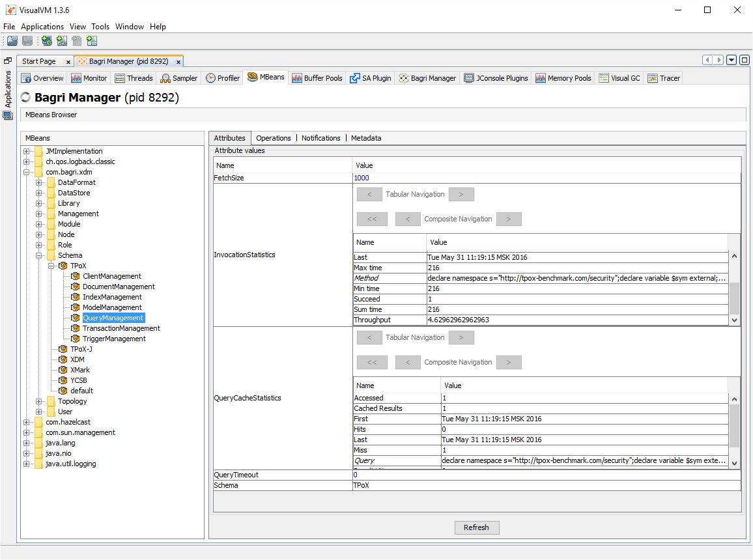Close the Bagri Manager (pid 8292) tab
The width and height of the screenshot is (753, 560).
(x=178, y=62)
